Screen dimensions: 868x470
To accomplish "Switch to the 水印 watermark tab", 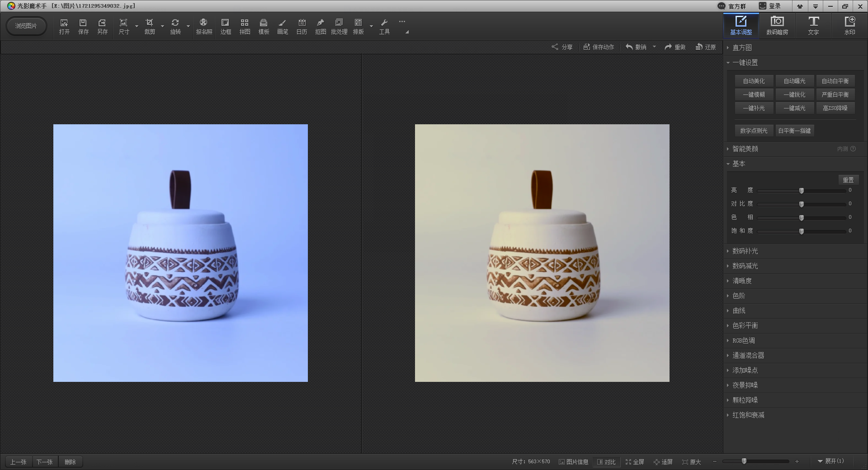I will (x=849, y=25).
